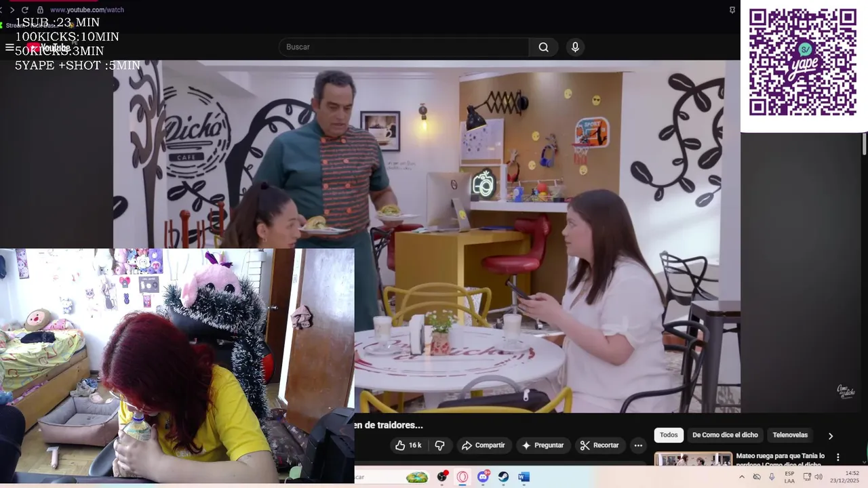The image size is (868, 488).
Task: Open Opera GX from the taskbar
Action: pyautogui.click(x=462, y=477)
